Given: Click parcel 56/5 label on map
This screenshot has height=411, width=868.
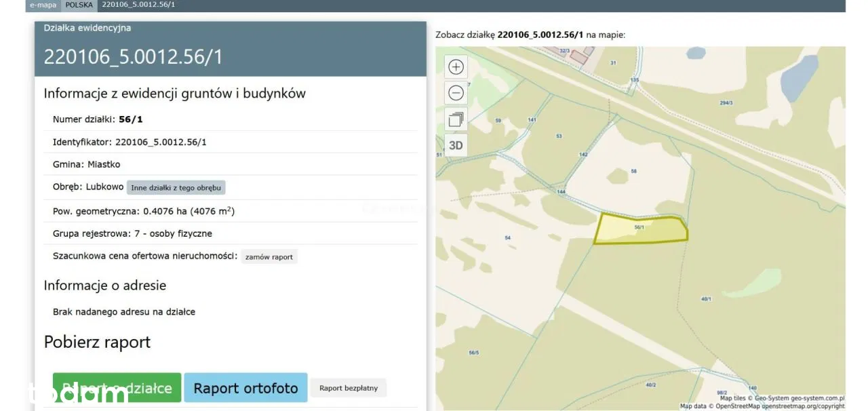Looking at the screenshot, I should pyautogui.click(x=473, y=353).
